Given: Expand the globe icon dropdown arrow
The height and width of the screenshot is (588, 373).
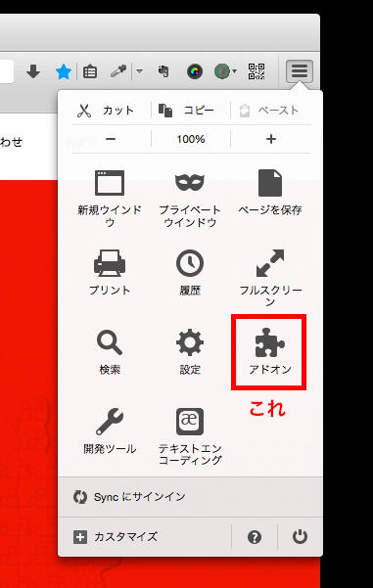Looking at the screenshot, I should click(235, 70).
